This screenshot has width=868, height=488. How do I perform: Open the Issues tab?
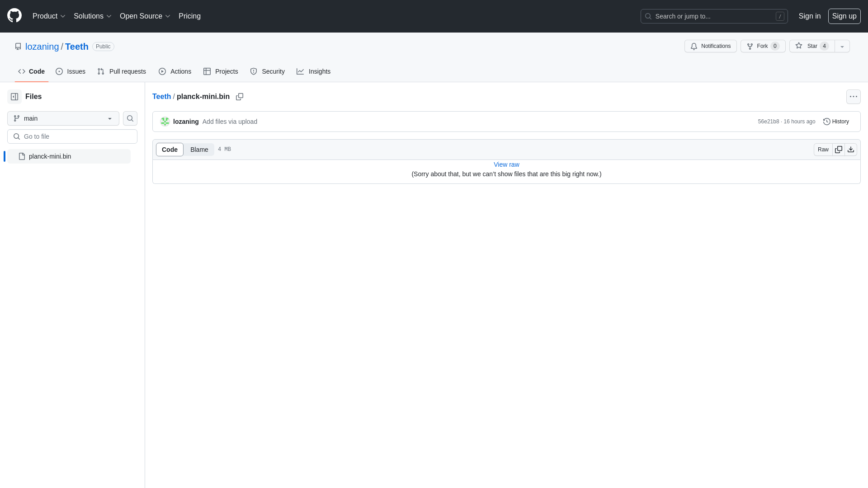click(x=71, y=71)
